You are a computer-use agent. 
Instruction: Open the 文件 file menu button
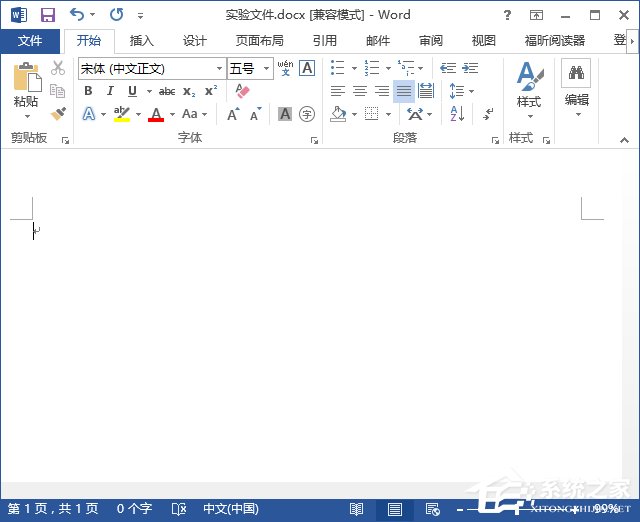[x=30, y=41]
